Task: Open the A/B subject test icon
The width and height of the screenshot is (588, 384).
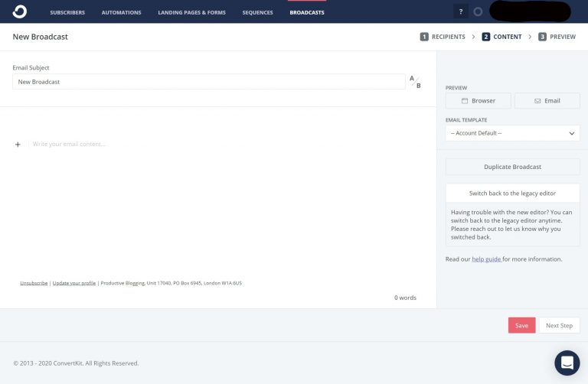Action: point(415,82)
